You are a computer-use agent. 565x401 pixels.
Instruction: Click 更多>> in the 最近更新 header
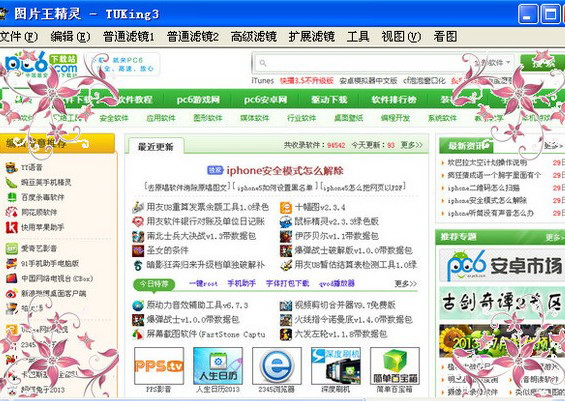(x=411, y=145)
